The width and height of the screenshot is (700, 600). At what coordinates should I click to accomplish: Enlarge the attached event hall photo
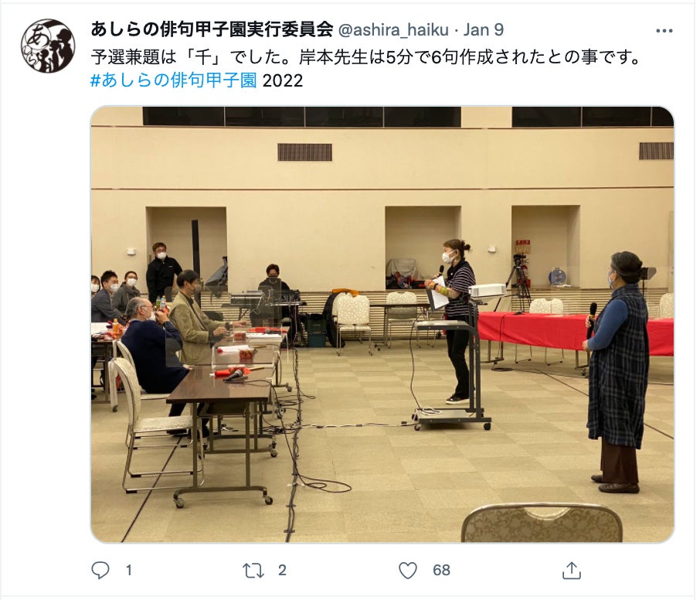point(382,324)
